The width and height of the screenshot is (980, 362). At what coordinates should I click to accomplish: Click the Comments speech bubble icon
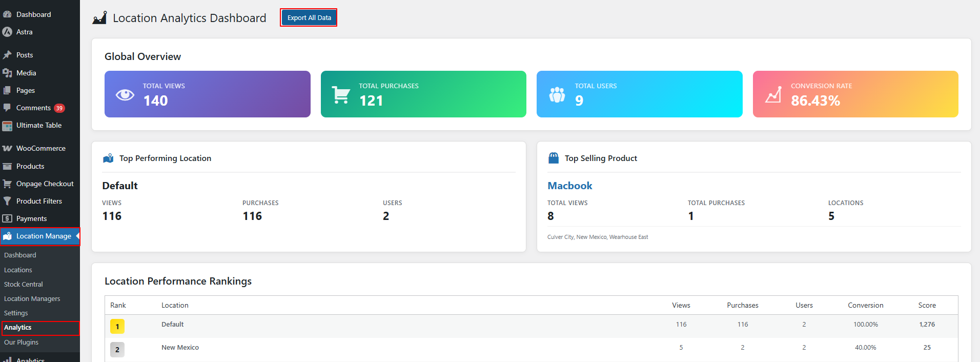7,108
